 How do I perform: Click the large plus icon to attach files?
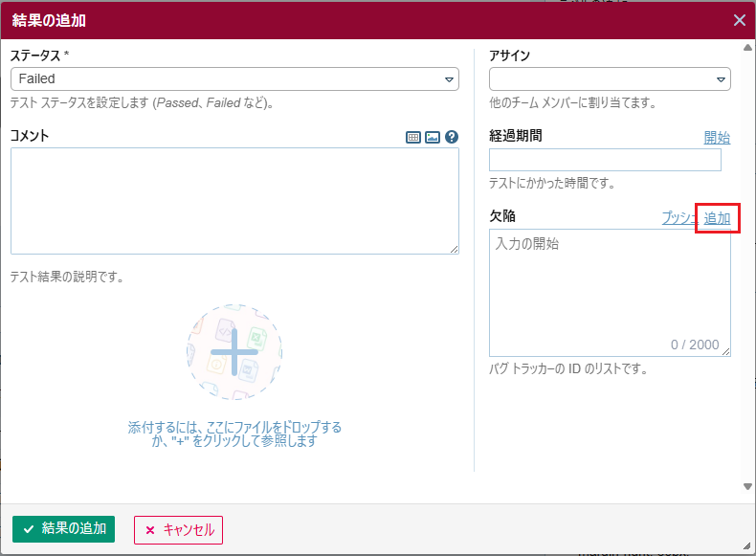point(234,352)
